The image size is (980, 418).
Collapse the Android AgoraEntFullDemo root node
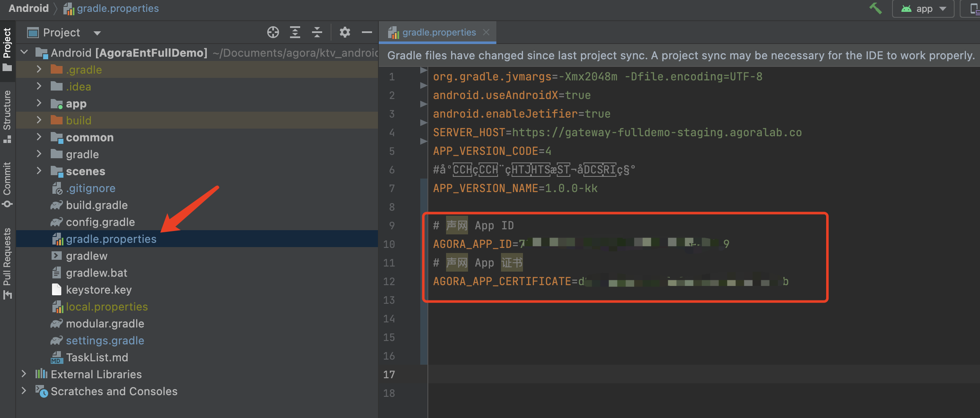(25, 52)
